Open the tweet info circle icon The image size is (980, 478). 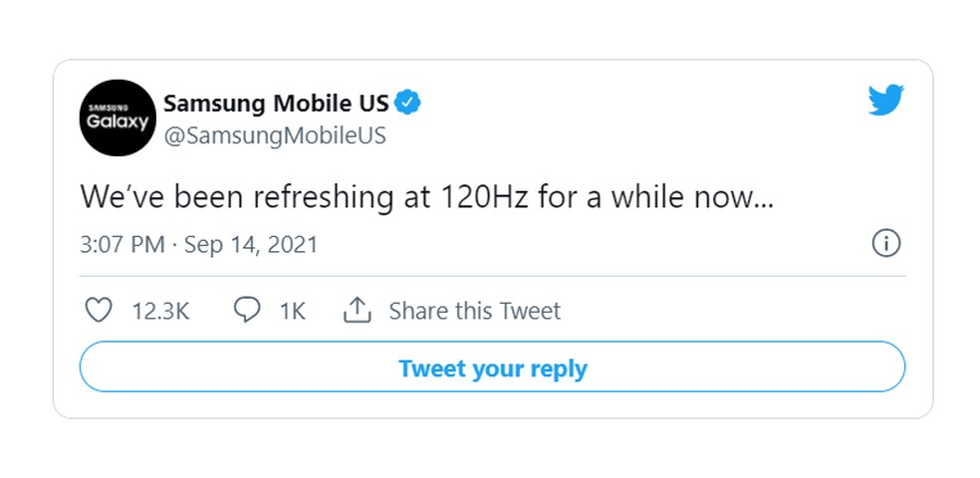pos(885,243)
